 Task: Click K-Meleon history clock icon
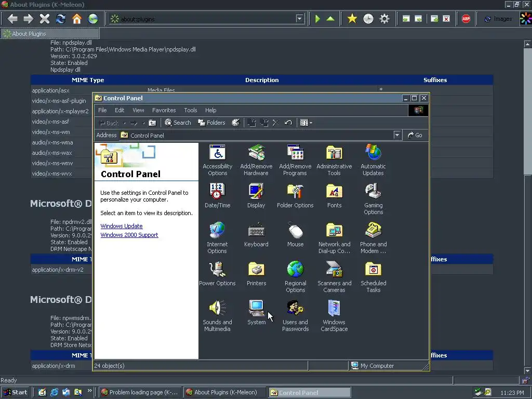368,19
